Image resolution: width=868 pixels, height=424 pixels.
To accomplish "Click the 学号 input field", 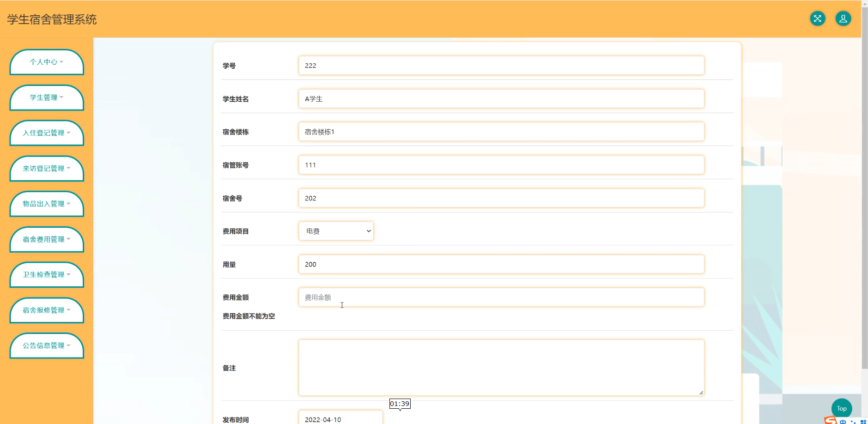I will click(501, 66).
